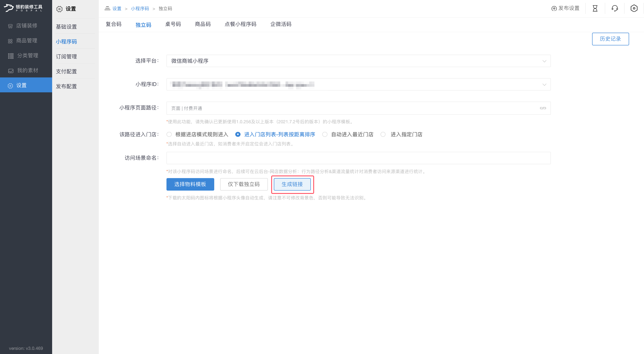Screen dimensions: 644x354
Task: Open 发布配置 in settings submenu
Action: click(67, 86)
